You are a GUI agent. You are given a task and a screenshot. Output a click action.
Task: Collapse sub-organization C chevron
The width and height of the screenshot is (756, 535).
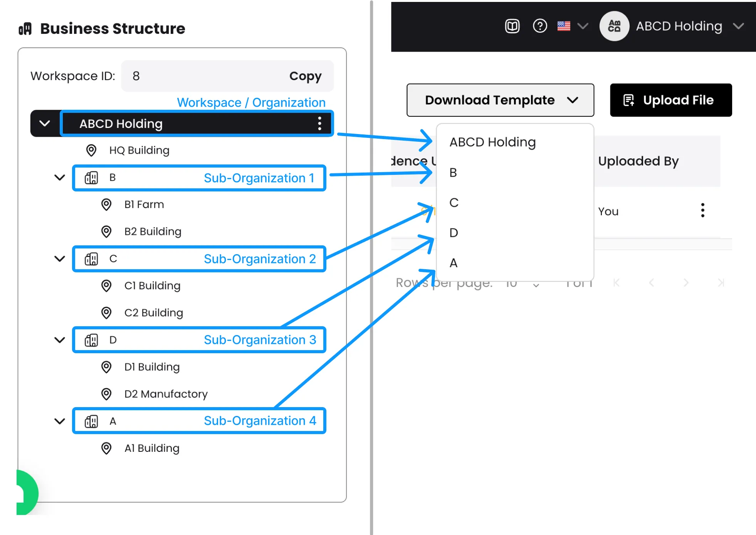[x=60, y=259]
